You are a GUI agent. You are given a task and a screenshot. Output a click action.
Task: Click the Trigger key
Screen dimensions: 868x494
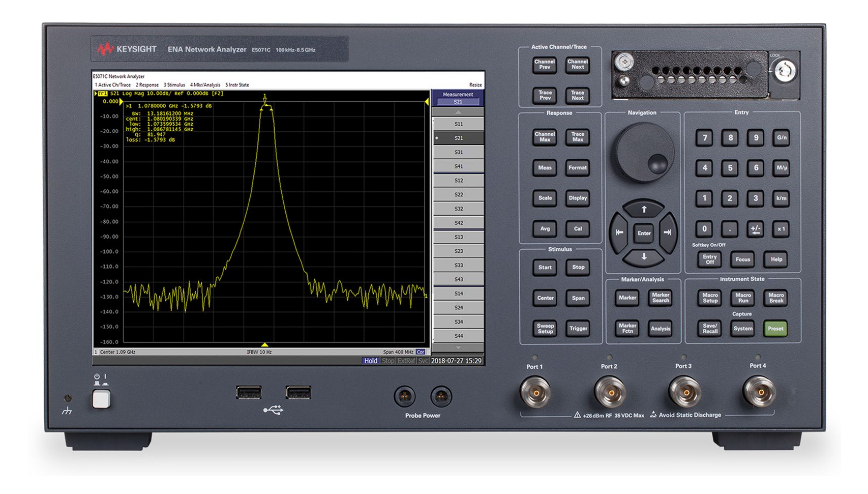[x=578, y=329]
